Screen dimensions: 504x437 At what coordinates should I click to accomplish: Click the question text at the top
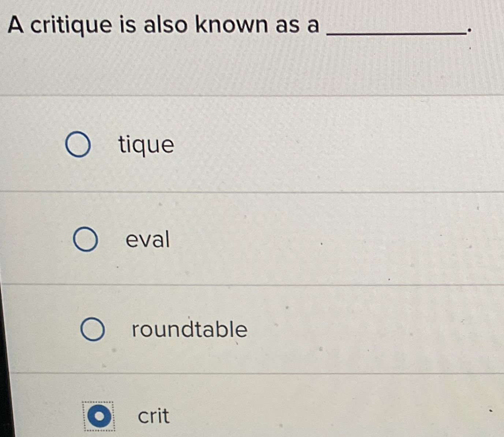tap(161, 25)
